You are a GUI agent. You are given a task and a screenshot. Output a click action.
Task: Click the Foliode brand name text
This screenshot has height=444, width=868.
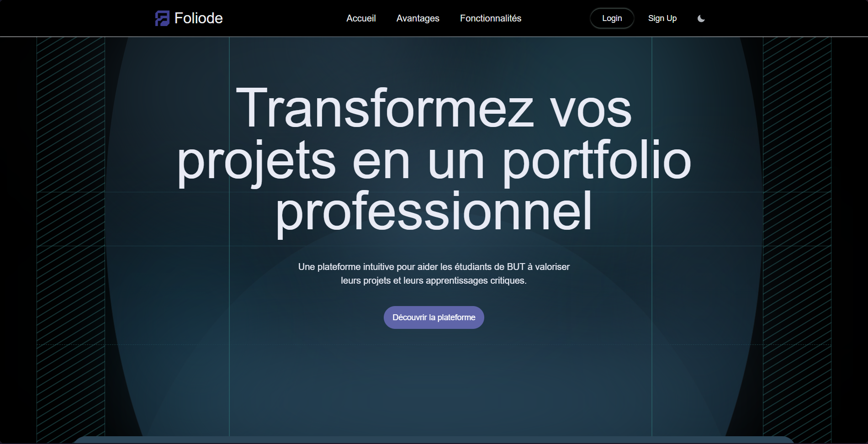[x=199, y=18]
